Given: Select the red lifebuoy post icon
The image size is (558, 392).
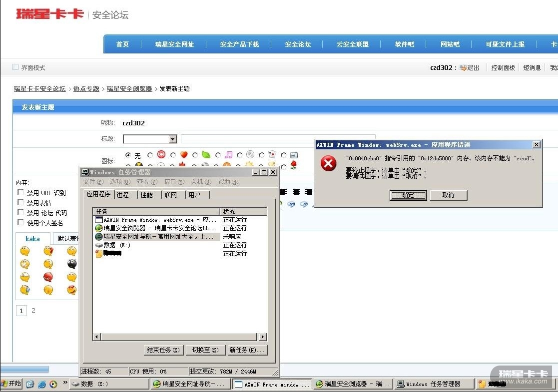Looking at the screenshot, I should 161,154.
